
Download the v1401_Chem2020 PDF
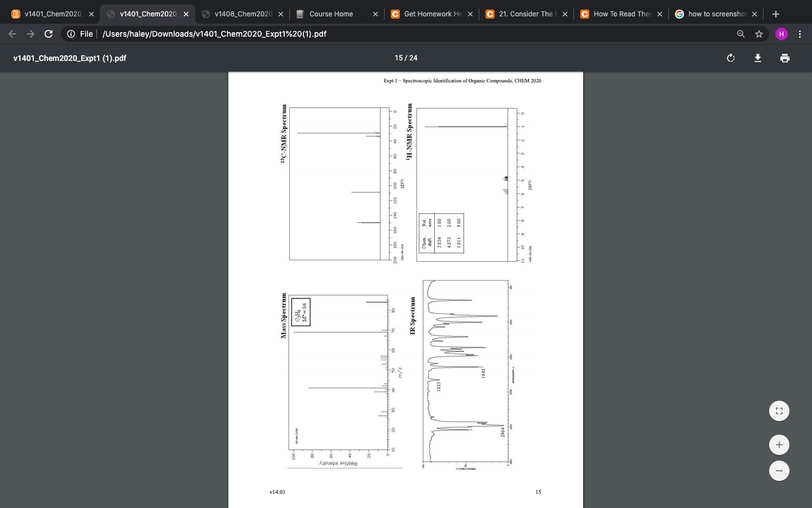pyautogui.click(x=758, y=58)
